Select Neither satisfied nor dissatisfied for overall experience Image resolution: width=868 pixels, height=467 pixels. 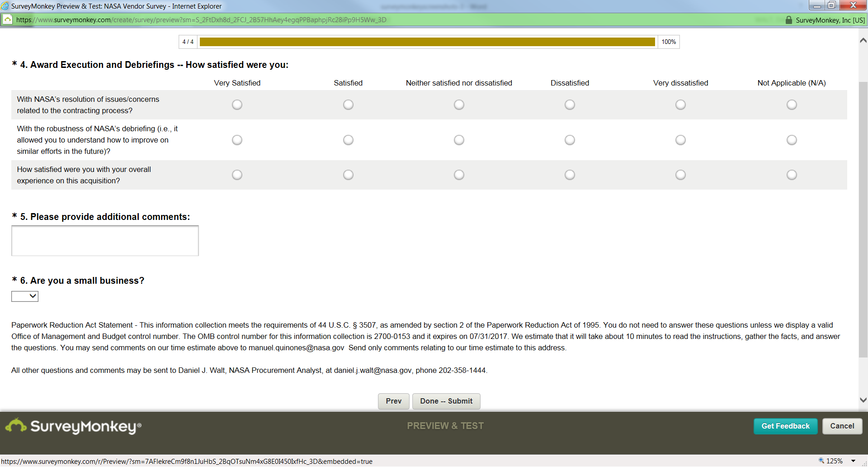(x=459, y=175)
